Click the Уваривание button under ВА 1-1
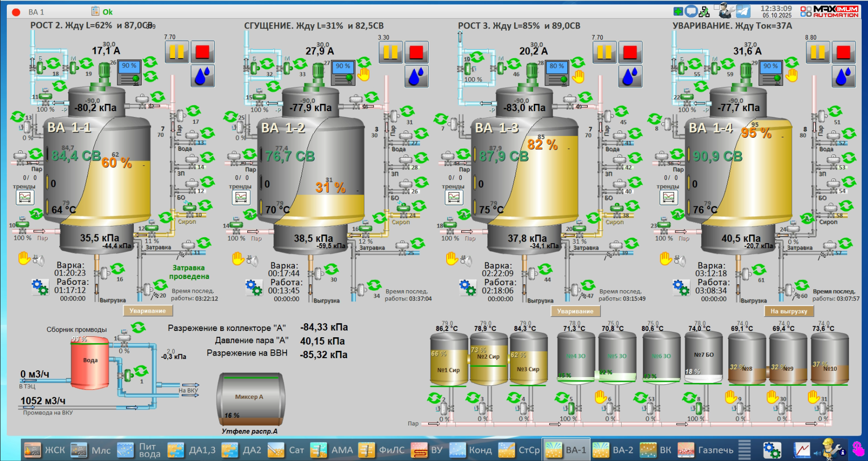Image resolution: width=868 pixels, height=461 pixels. [147, 311]
